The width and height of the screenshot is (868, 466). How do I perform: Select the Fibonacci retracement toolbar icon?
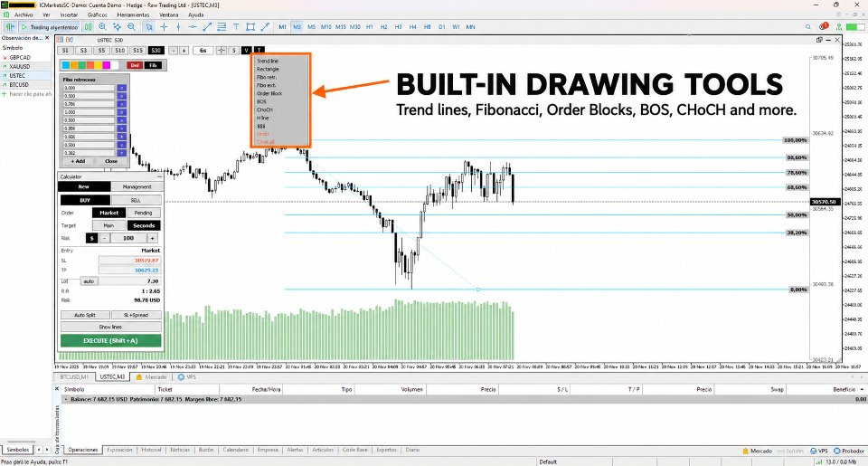[x=222, y=26]
